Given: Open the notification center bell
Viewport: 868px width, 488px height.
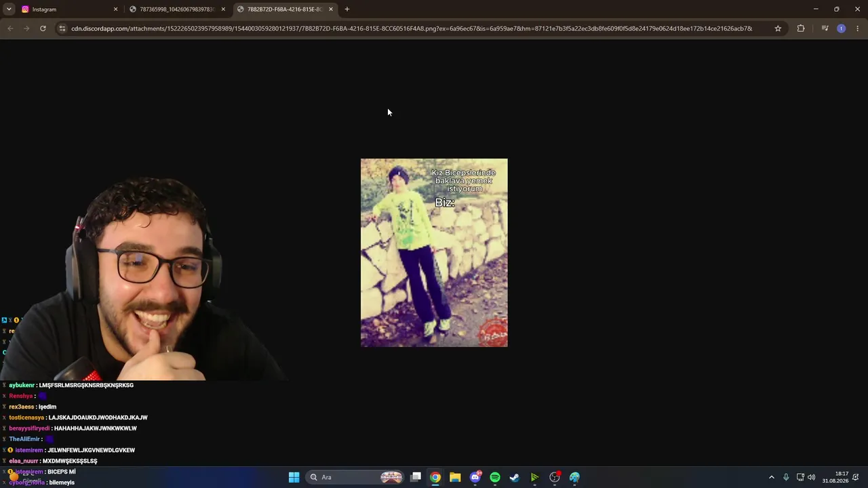Looking at the screenshot, I should 856,477.
